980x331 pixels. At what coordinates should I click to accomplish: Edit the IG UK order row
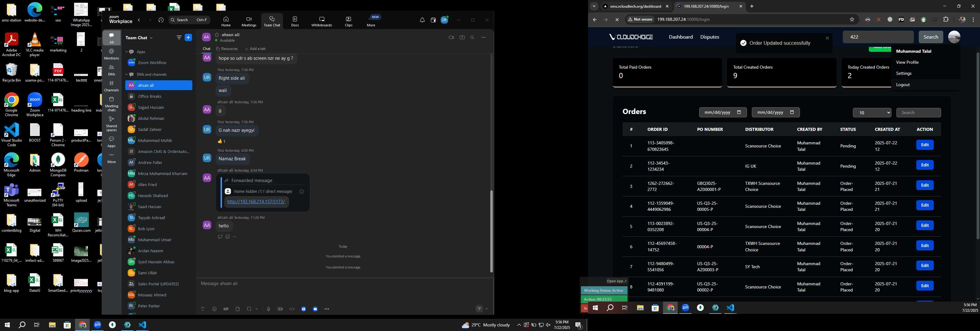tap(925, 165)
